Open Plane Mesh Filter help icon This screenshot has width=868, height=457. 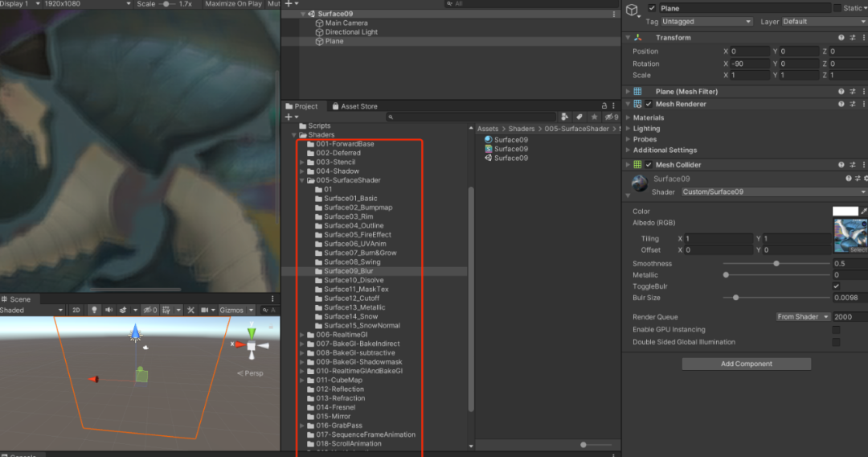tap(841, 92)
